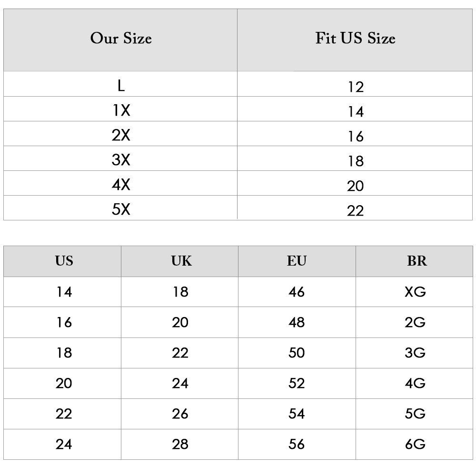The height and width of the screenshot is (476, 476).
Task: Click the 'BR' column header
Action: point(416,261)
